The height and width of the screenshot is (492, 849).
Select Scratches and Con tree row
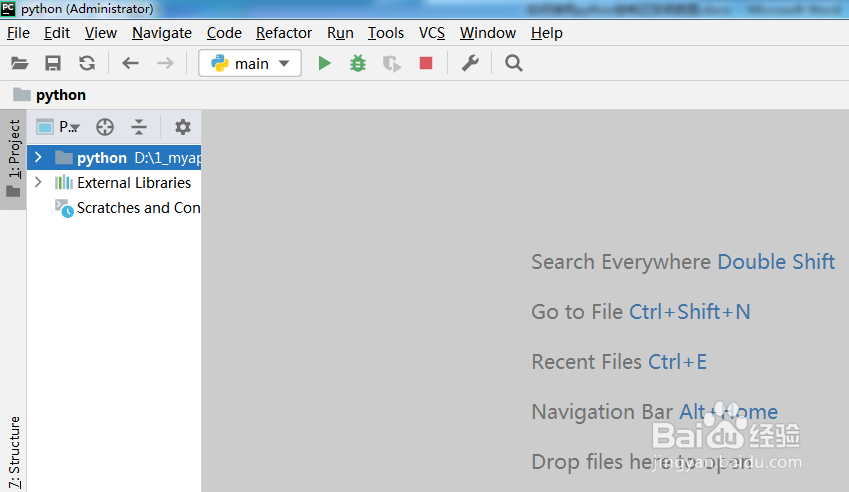[x=114, y=208]
